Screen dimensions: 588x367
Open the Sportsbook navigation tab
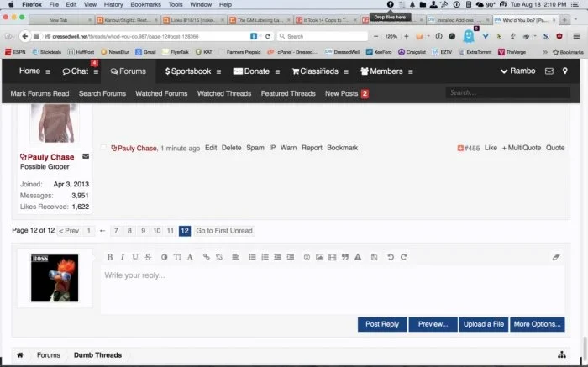188,71
